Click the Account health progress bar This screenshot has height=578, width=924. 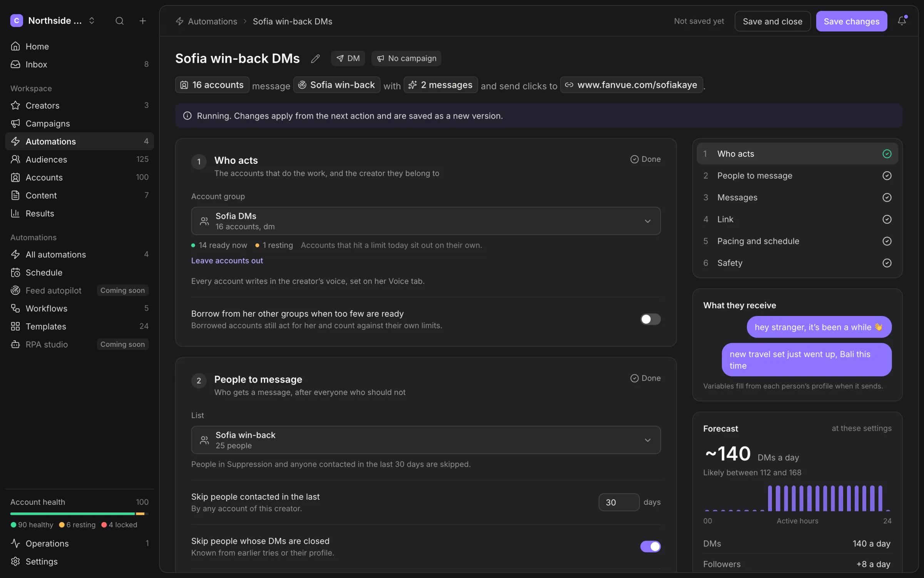79,514
